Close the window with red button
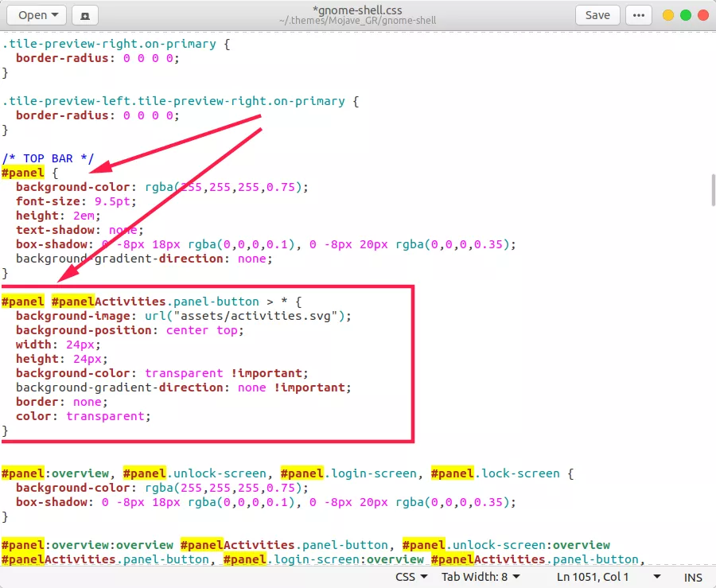The image size is (716, 588). point(704,15)
